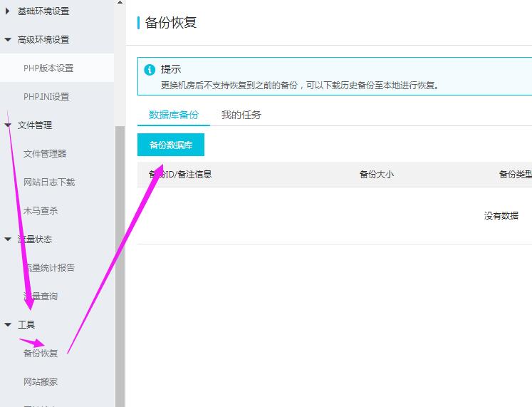Open 备份恢复 in the sidebar
The width and height of the screenshot is (532, 407).
click(41, 354)
